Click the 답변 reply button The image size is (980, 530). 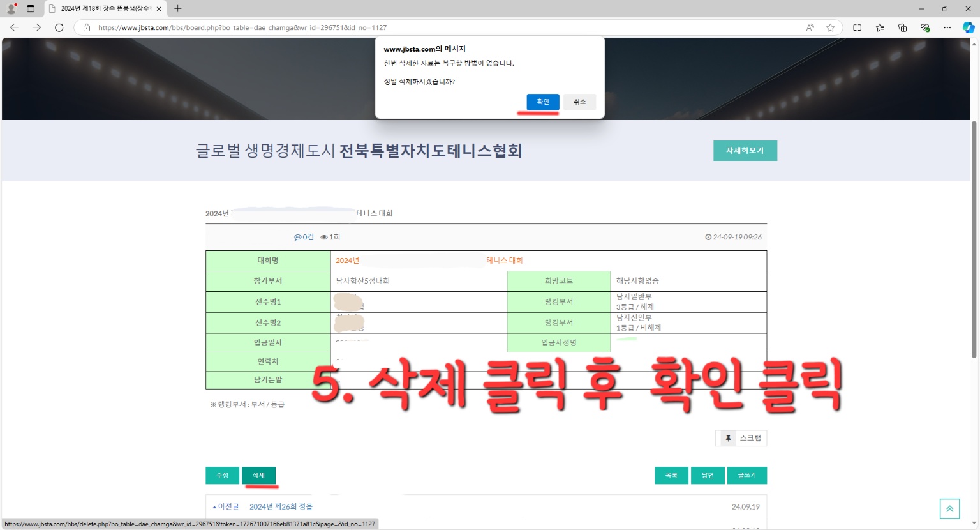point(708,476)
